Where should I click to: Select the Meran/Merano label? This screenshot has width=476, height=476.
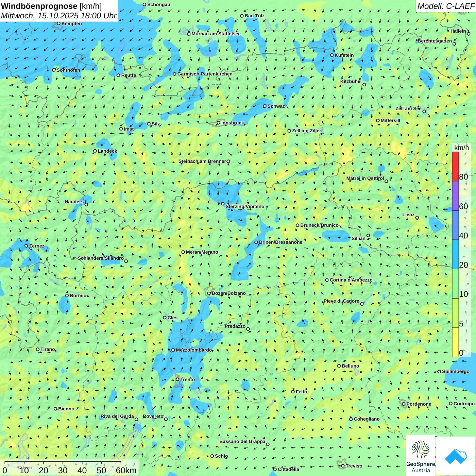pyautogui.click(x=202, y=252)
